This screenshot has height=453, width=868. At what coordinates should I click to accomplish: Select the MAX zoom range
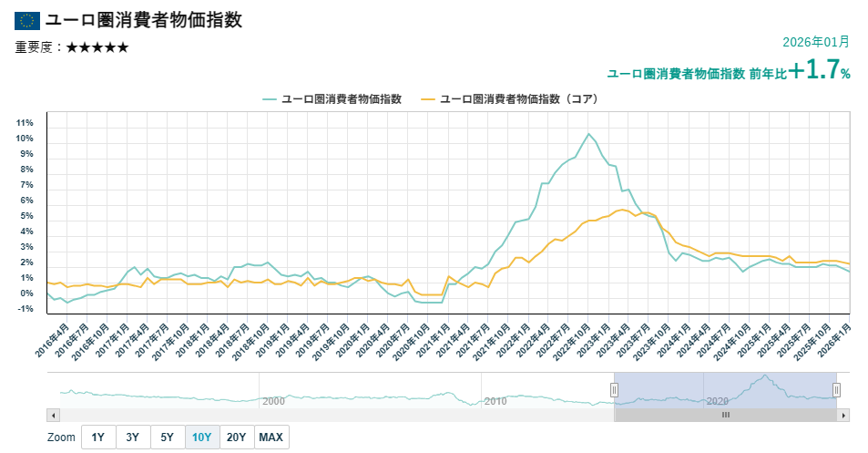[x=271, y=437]
